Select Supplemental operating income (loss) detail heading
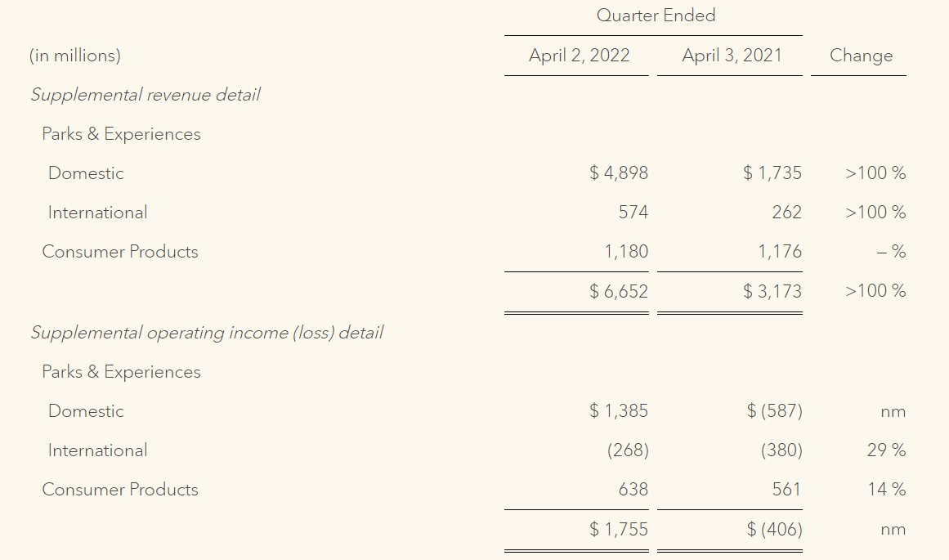 click(x=207, y=333)
